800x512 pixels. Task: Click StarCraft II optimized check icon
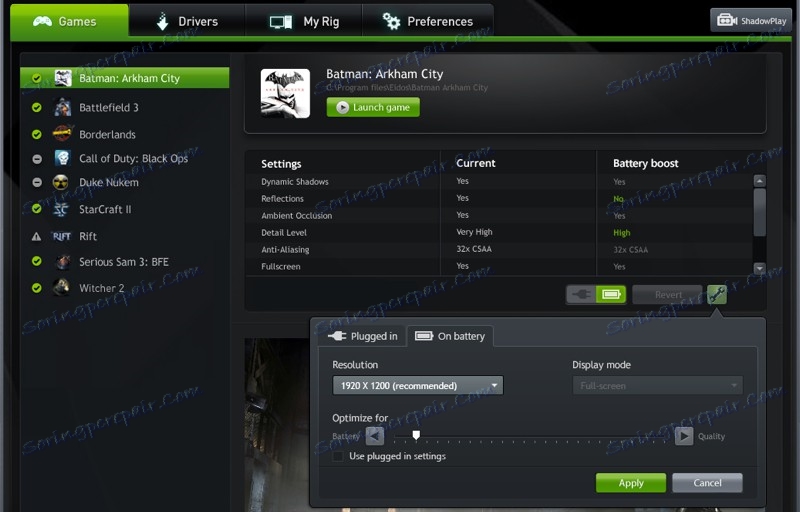click(37, 209)
